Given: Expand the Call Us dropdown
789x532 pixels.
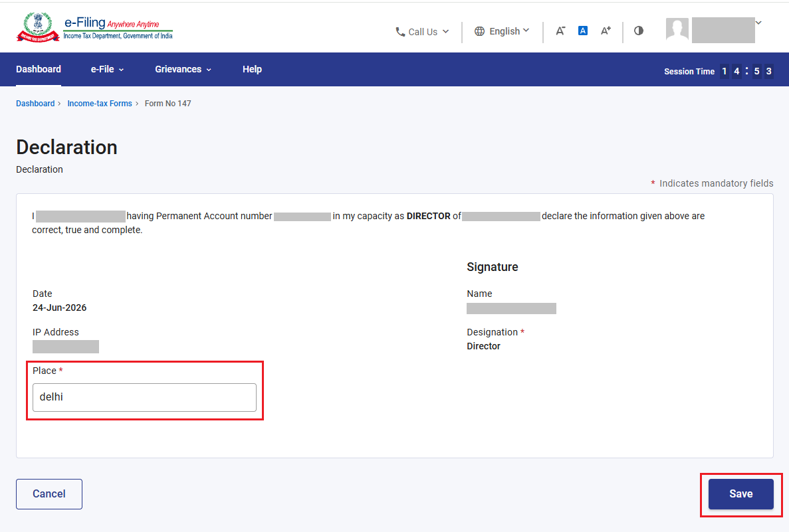Looking at the screenshot, I should (x=422, y=32).
